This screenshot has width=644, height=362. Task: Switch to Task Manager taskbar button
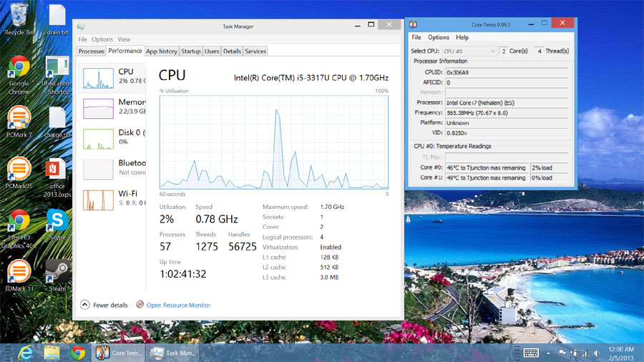point(172,353)
